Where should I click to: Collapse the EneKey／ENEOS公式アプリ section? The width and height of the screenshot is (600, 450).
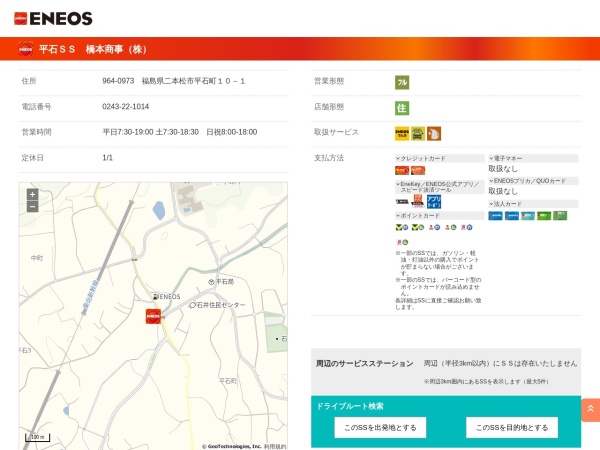[x=440, y=187]
